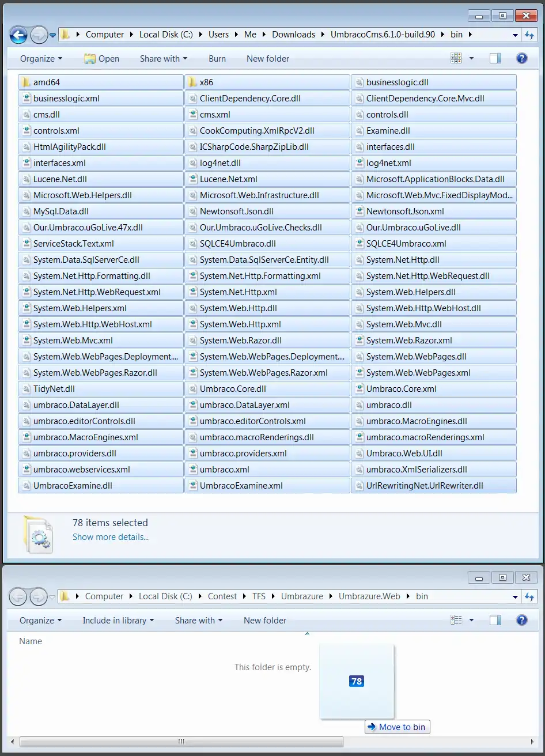Select the x86 folder
Screen dimensions: 545x756
267,82
